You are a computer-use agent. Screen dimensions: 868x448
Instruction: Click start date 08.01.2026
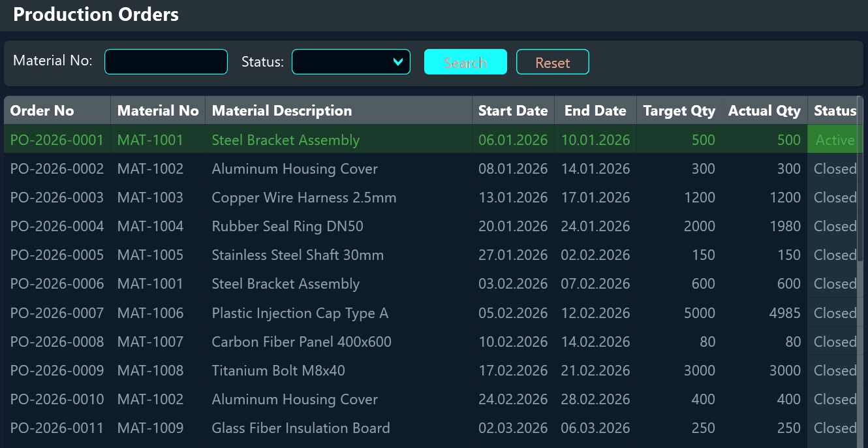pyautogui.click(x=513, y=168)
